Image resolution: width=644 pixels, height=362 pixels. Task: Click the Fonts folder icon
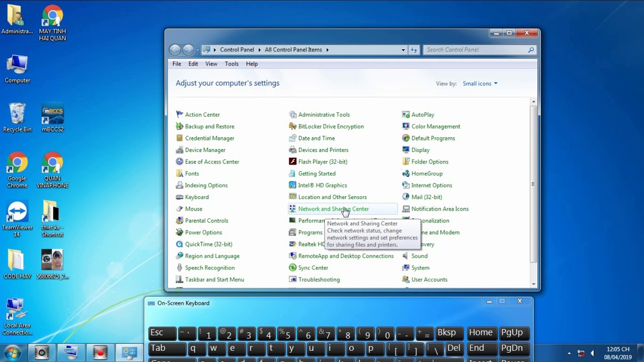click(180, 173)
